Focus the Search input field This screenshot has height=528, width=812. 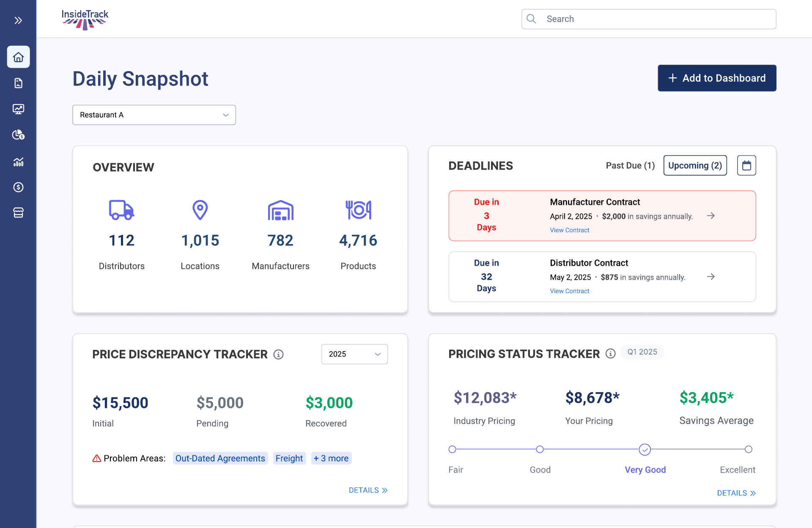click(649, 19)
